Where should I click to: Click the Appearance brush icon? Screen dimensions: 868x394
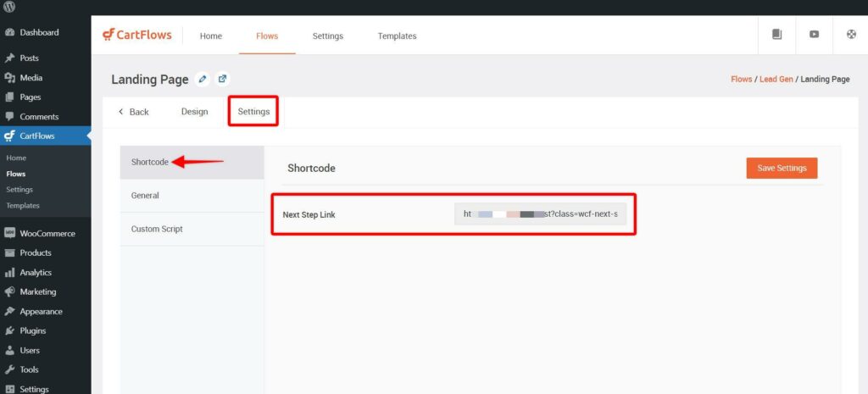9,312
